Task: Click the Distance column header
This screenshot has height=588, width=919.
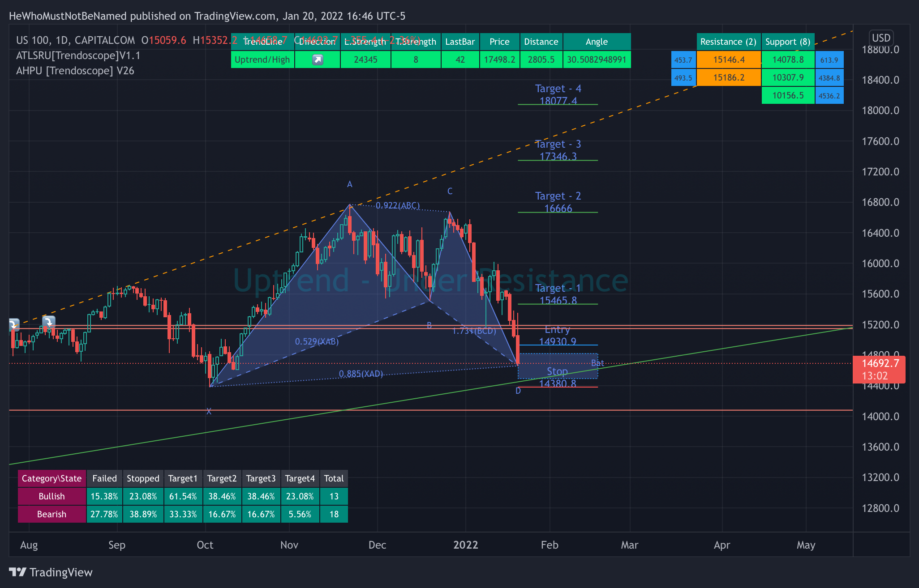Action: coord(541,42)
